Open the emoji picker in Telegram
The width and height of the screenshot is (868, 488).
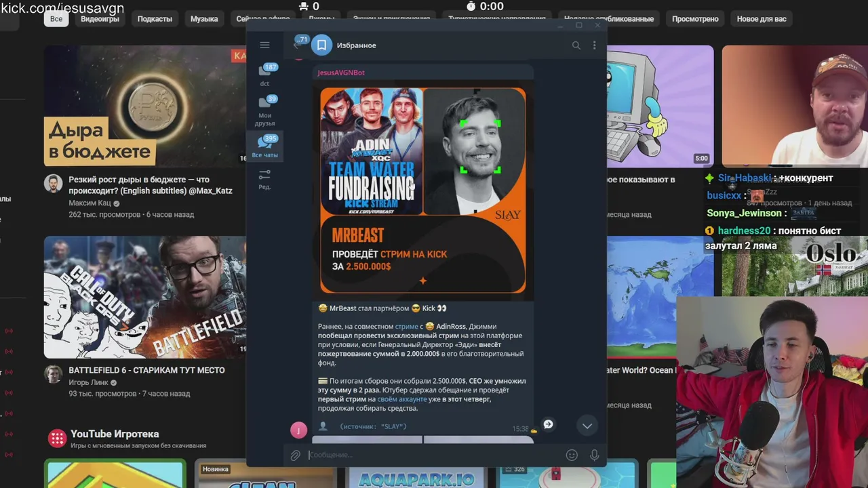[x=572, y=455]
